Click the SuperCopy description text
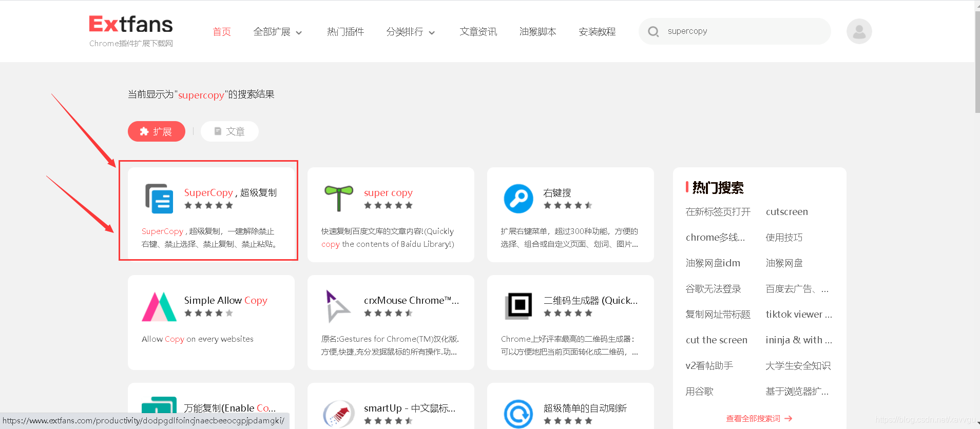Image resolution: width=980 pixels, height=429 pixels. tap(210, 238)
